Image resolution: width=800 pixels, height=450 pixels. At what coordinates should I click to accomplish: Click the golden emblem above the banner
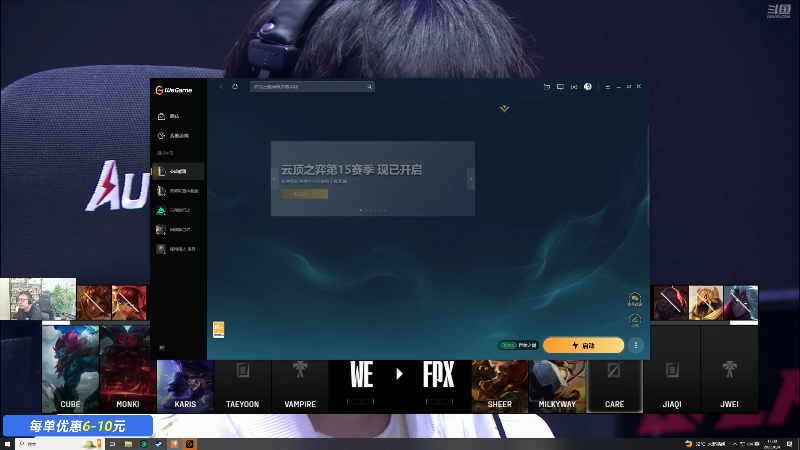point(504,108)
